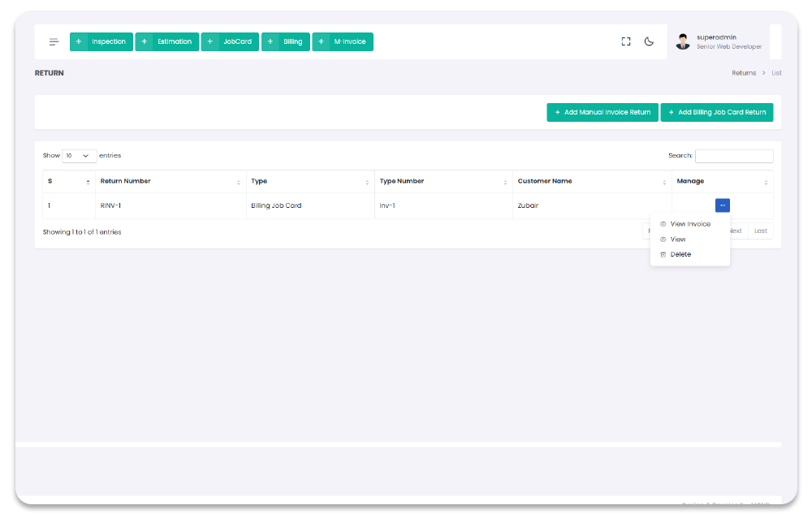The image size is (812, 514).
Task: Click Add Manual Invoice Return
Action: click(x=603, y=112)
